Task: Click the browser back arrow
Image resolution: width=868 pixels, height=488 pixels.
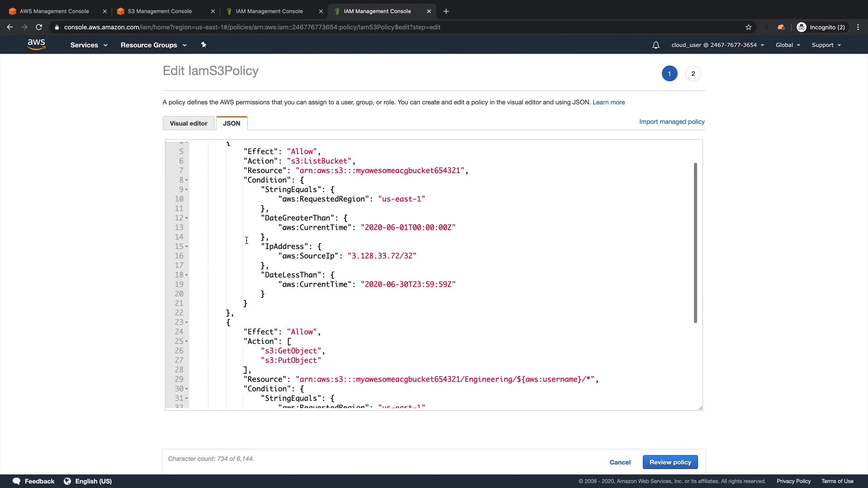Action: pos(10,27)
